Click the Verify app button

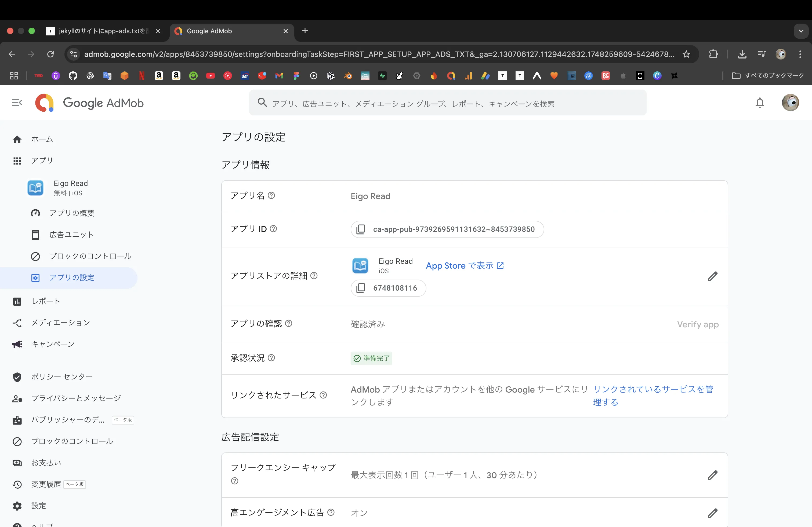pos(697,324)
